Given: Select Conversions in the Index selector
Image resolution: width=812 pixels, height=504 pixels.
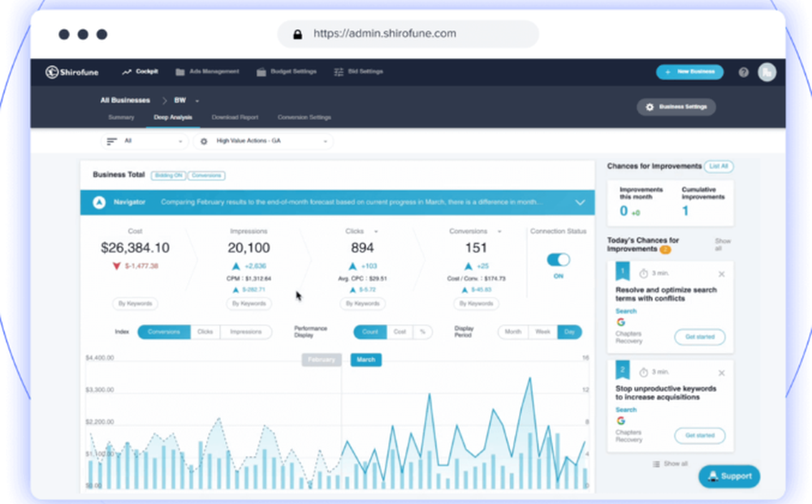Looking at the screenshot, I should coord(164,332).
